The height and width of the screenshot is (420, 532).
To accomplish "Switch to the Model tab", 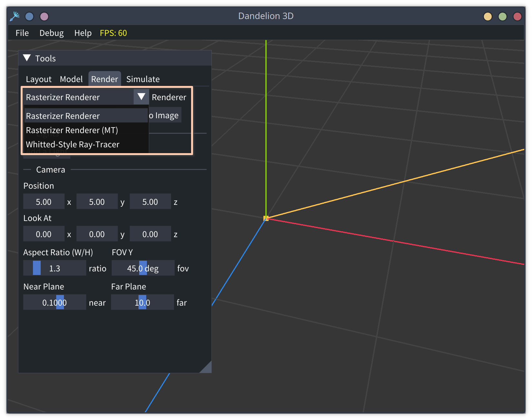I will (71, 79).
